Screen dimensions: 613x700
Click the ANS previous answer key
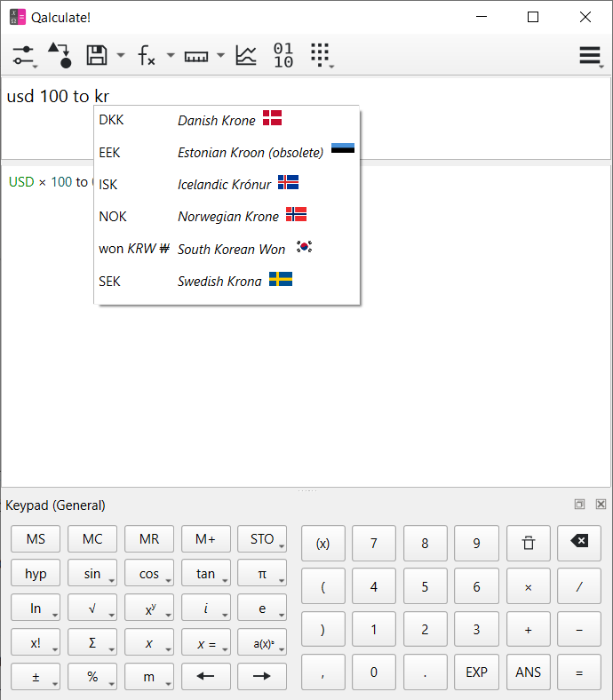click(529, 672)
